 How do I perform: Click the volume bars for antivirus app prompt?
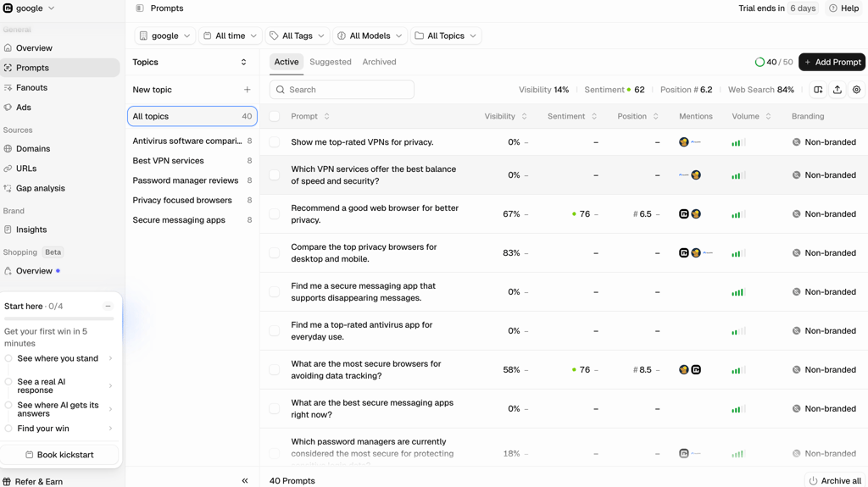[738, 331]
